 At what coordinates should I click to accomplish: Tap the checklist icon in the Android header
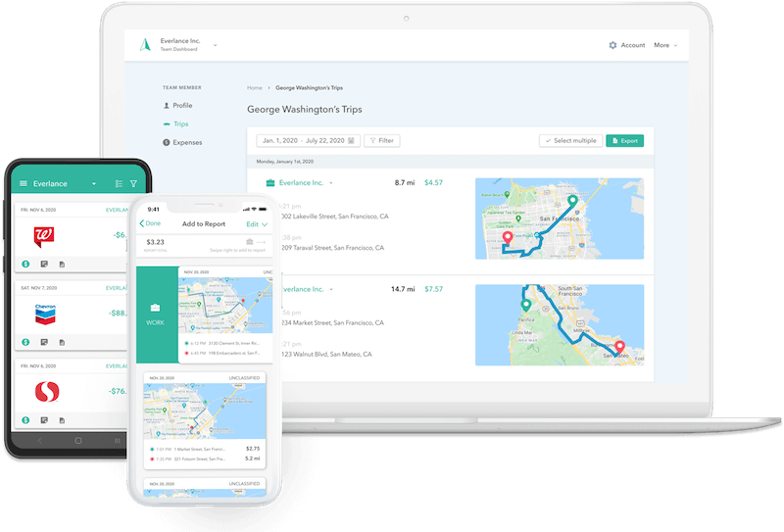point(119,183)
